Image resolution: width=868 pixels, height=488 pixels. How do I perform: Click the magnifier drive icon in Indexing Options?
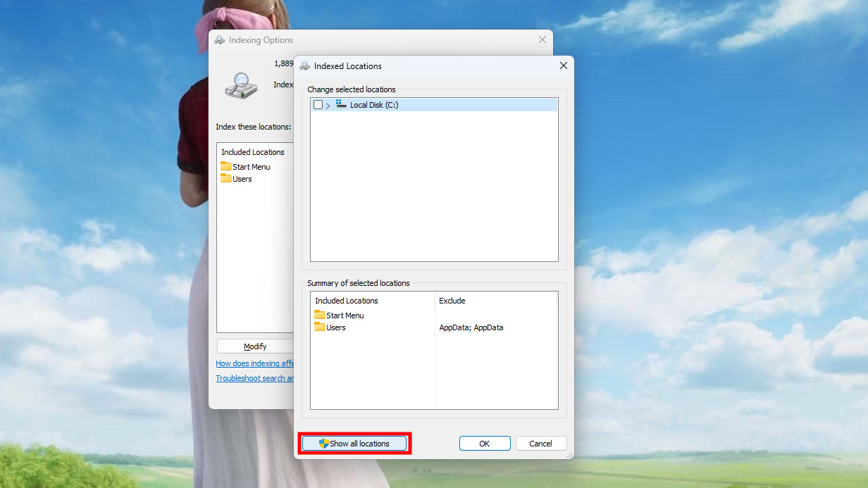[241, 85]
